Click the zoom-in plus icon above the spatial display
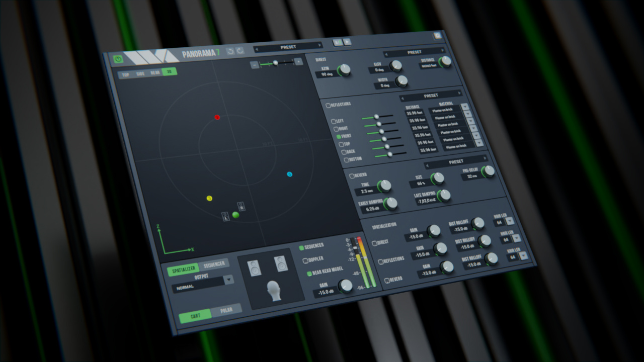Image resolution: width=644 pixels, height=362 pixels. (x=298, y=61)
